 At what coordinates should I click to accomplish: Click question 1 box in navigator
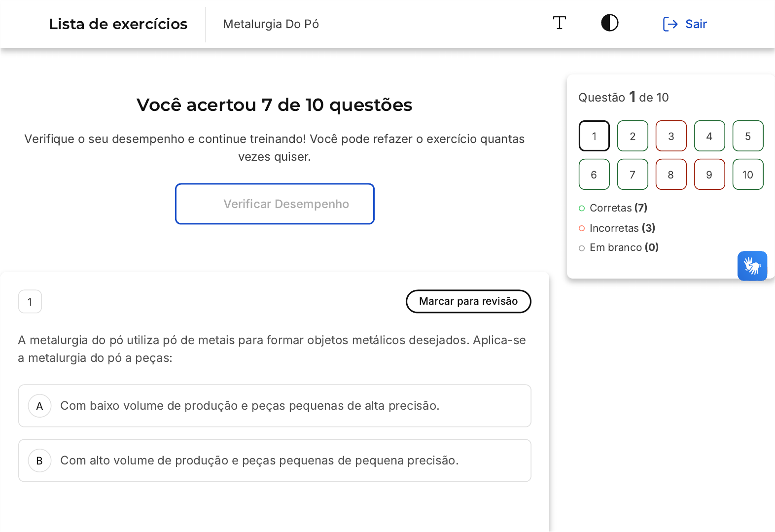point(594,136)
